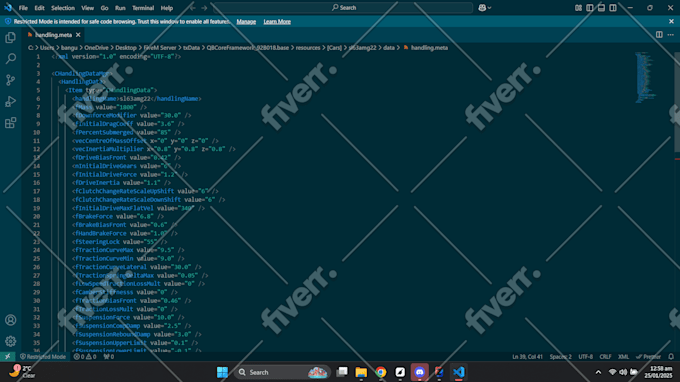The image size is (680, 382).
Task: Click Ln 39, Col 41 cursor position
Action: click(527, 356)
